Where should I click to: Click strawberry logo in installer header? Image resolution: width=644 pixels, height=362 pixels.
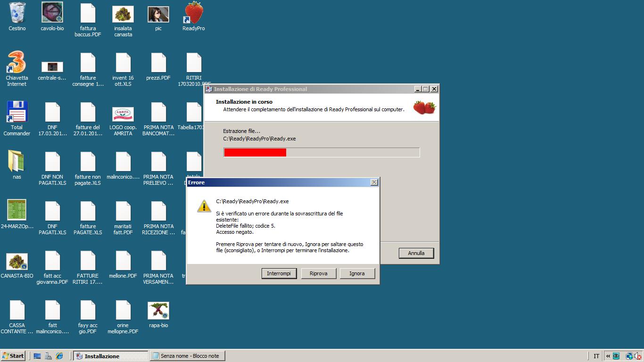(x=425, y=107)
